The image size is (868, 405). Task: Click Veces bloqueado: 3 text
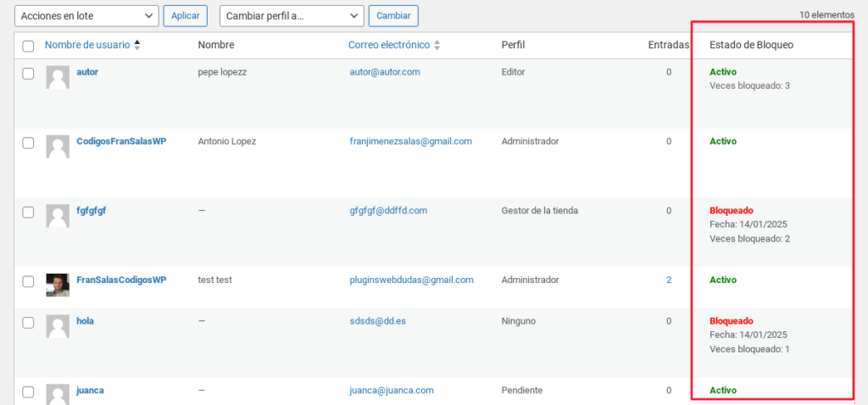pos(749,86)
